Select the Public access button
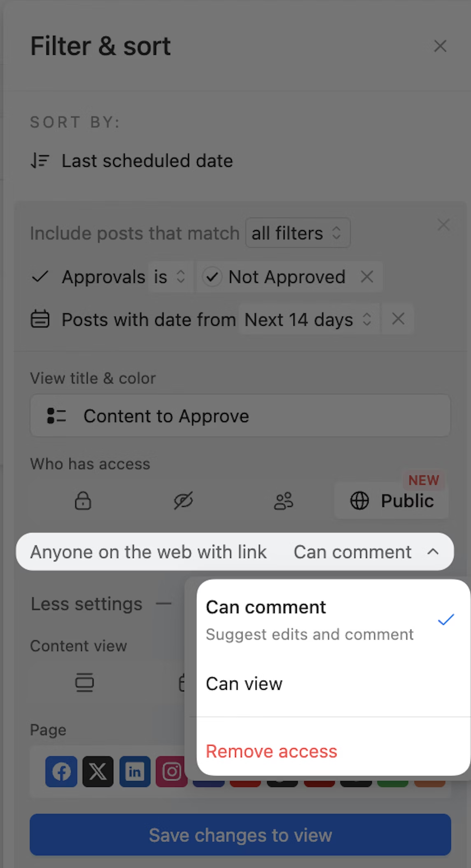Image resolution: width=471 pixels, height=868 pixels. pos(392,501)
